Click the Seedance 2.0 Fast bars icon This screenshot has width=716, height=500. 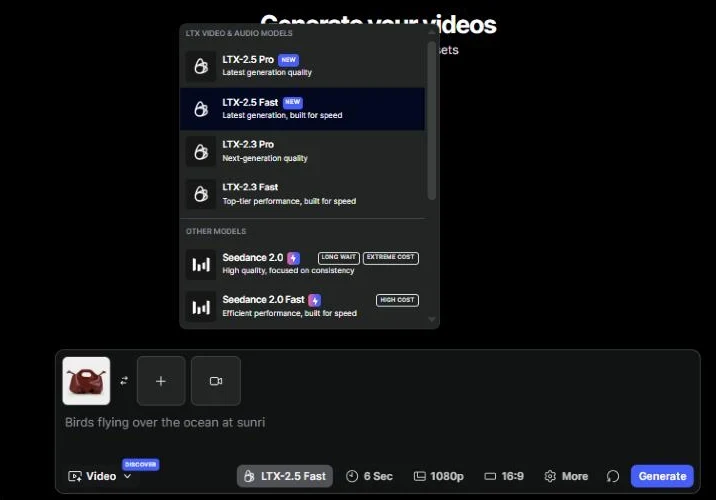click(x=201, y=307)
